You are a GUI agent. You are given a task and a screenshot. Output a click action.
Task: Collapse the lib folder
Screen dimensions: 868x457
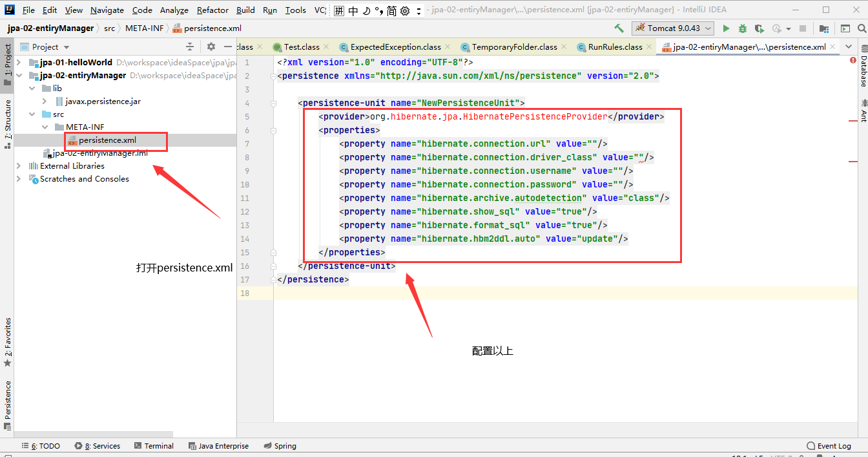(32, 89)
